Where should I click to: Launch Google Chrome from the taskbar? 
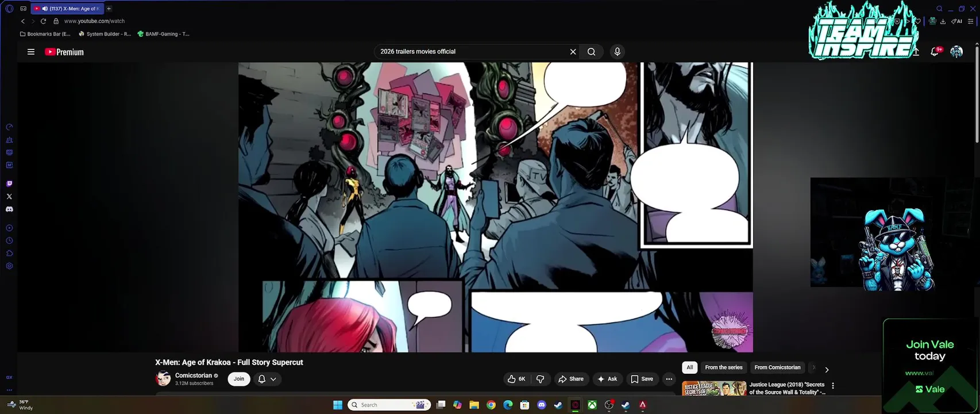pos(491,405)
